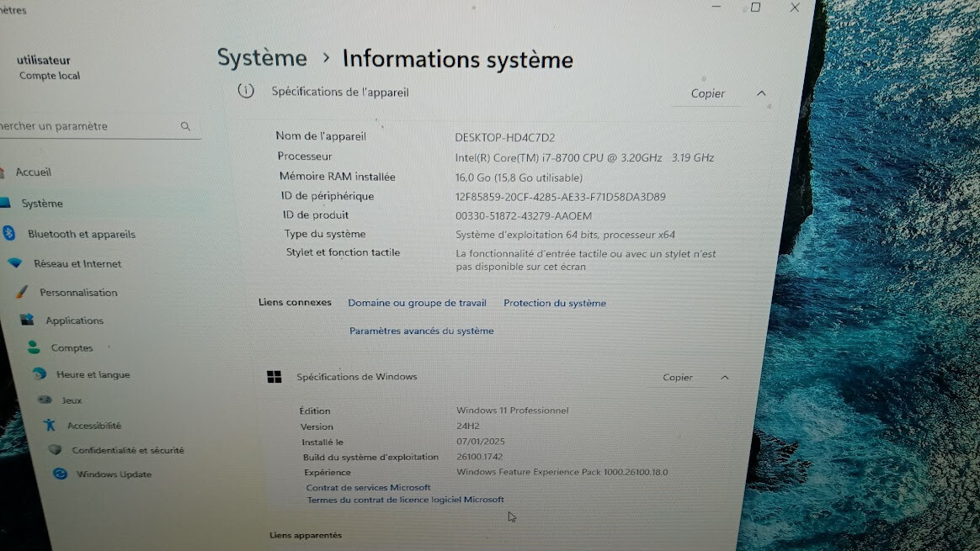Click the Comptes person icon
The width and height of the screenshot is (980, 551).
[x=34, y=347]
